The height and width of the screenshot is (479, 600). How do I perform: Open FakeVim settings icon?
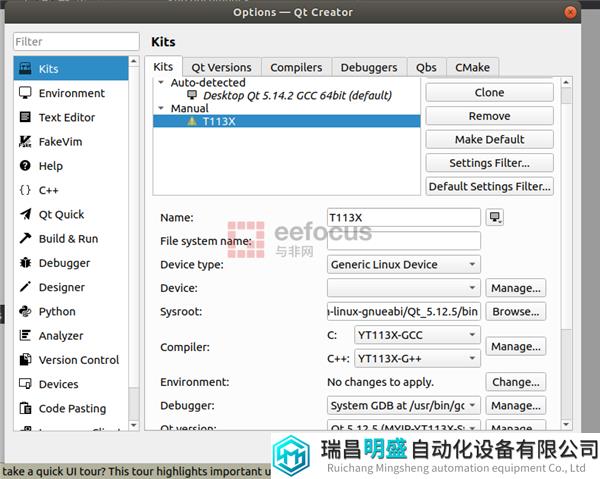tap(25, 142)
